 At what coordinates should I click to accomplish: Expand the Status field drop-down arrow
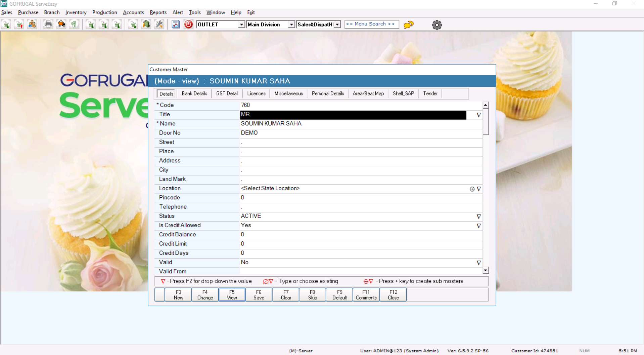pos(478,216)
